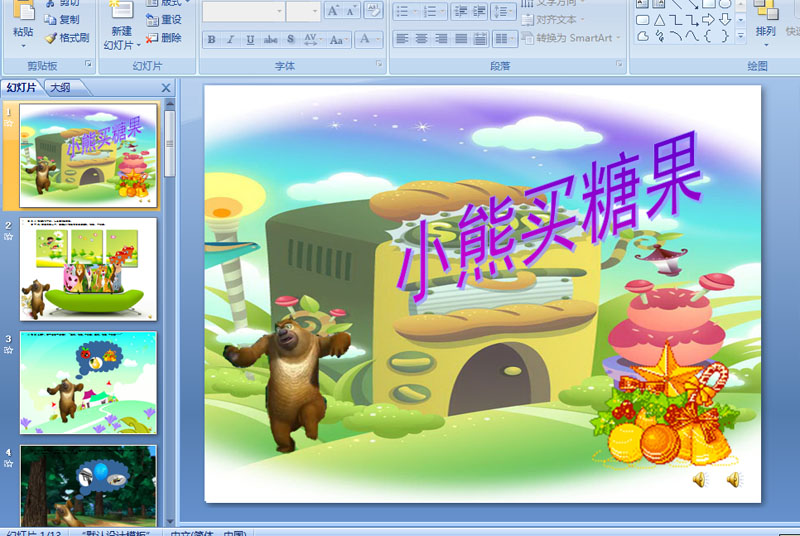Open character spacing (AV) dropdown
The image size is (800, 536).
[312, 39]
